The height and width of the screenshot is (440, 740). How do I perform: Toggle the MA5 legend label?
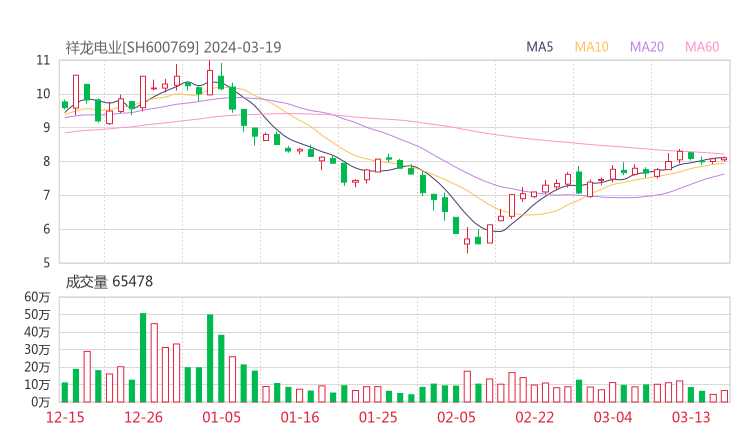coord(540,47)
